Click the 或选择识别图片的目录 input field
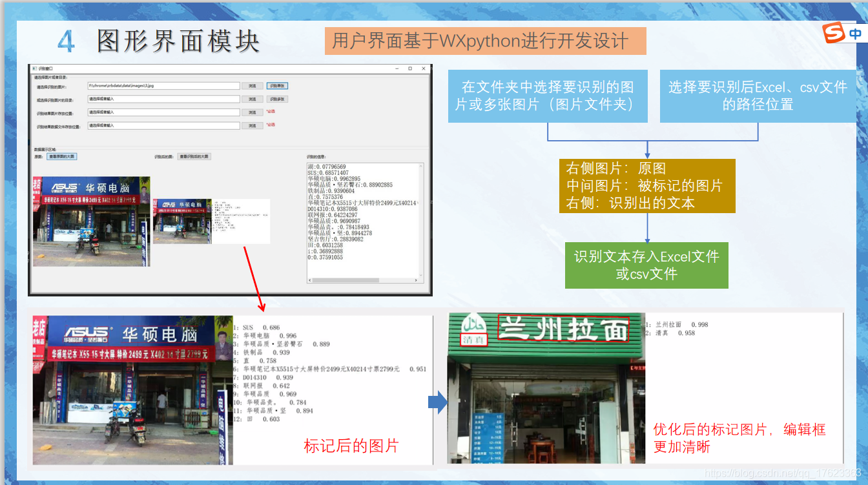Image resolution: width=868 pixels, height=485 pixels. pos(163,99)
